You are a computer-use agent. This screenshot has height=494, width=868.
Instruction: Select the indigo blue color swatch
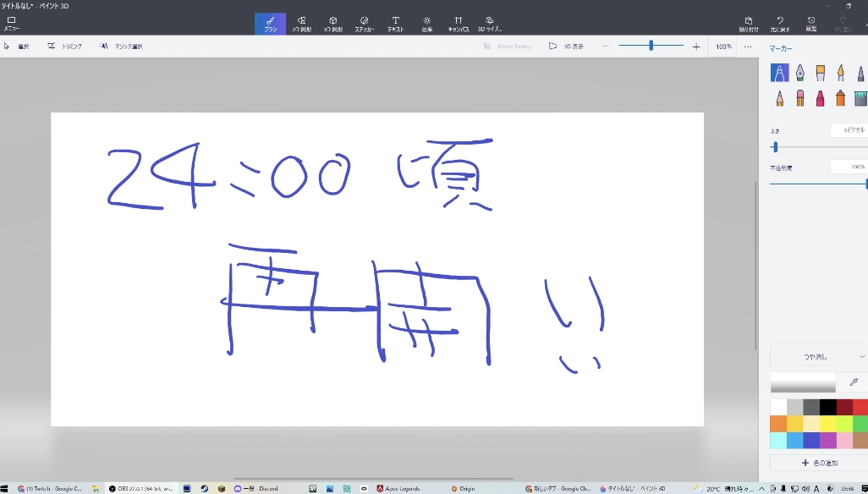coord(811,441)
